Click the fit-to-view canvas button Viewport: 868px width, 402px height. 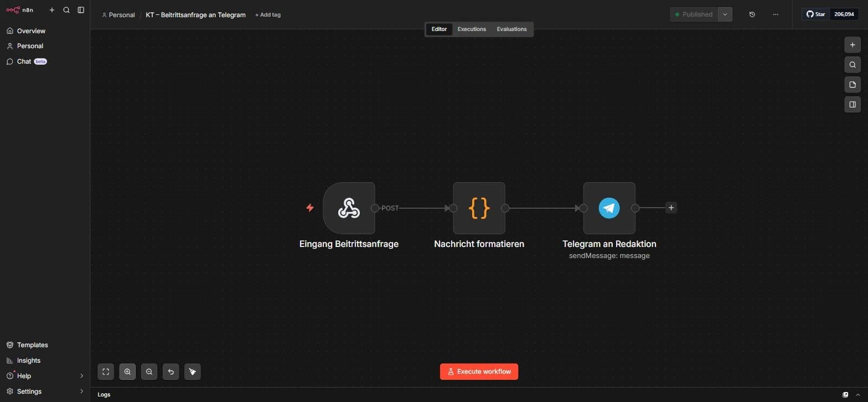(106, 372)
